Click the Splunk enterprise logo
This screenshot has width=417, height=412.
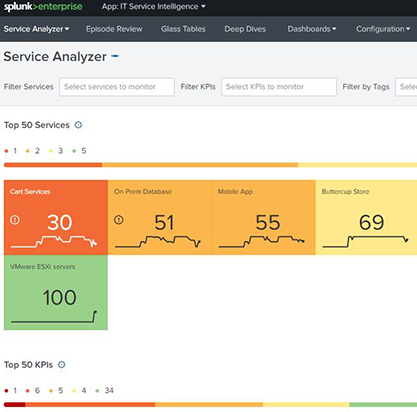(x=43, y=7)
